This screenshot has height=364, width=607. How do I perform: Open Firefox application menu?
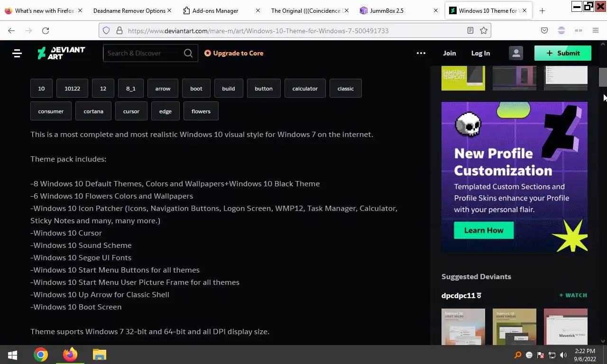click(596, 30)
